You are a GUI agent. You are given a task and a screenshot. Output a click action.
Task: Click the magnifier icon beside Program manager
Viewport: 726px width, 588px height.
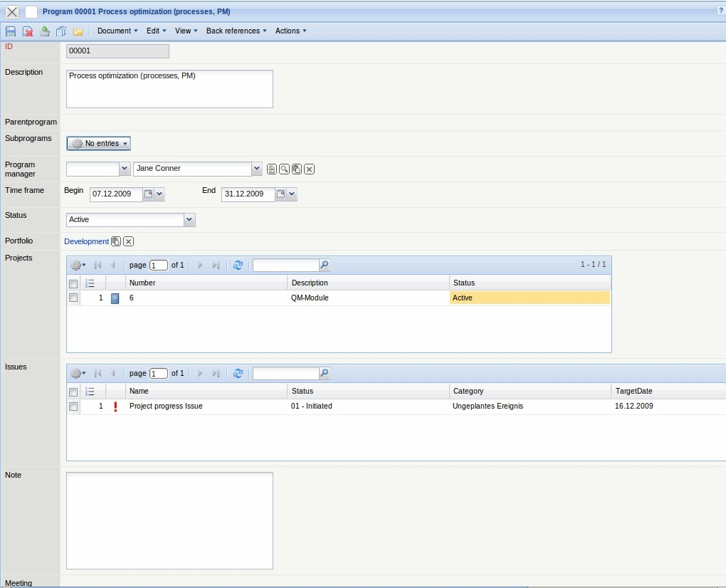tap(284, 169)
